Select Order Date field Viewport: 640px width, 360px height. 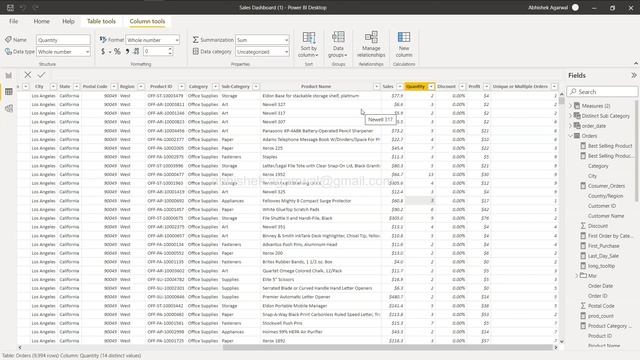600,286
